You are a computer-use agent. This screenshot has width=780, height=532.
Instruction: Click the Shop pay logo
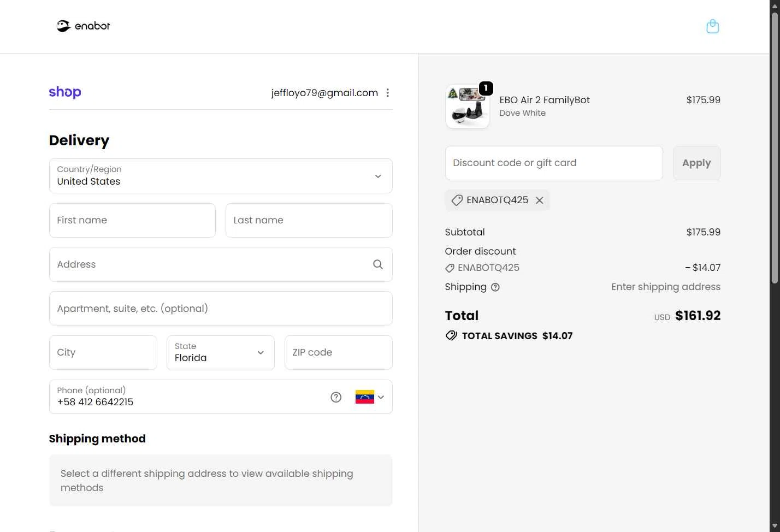pyautogui.click(x=65, y=92)
